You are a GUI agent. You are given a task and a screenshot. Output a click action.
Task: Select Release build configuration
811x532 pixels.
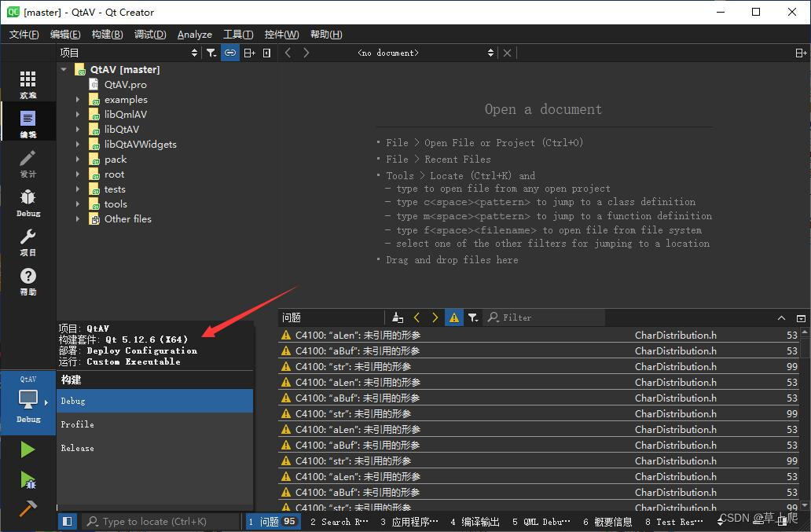click(155, 448)
